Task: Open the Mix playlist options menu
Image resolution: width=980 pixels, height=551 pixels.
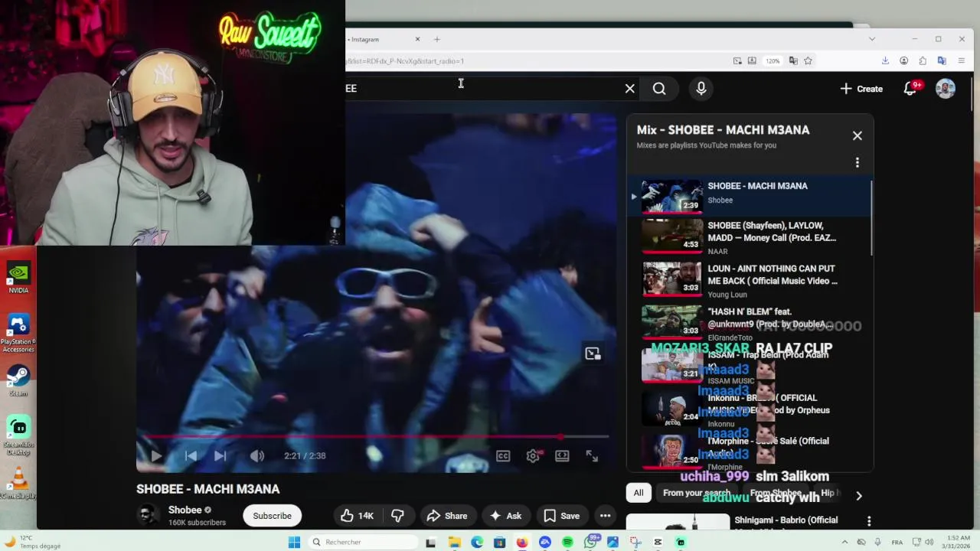Action: pos(857,162)
